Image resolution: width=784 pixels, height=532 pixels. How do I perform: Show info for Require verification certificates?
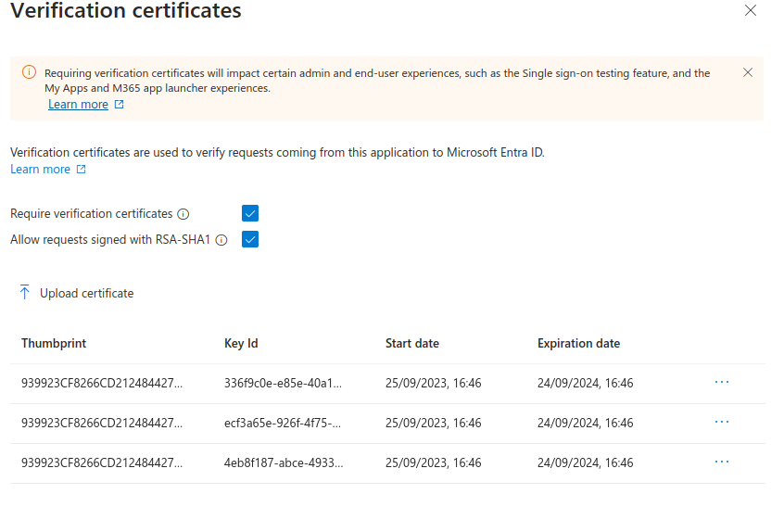183,214
